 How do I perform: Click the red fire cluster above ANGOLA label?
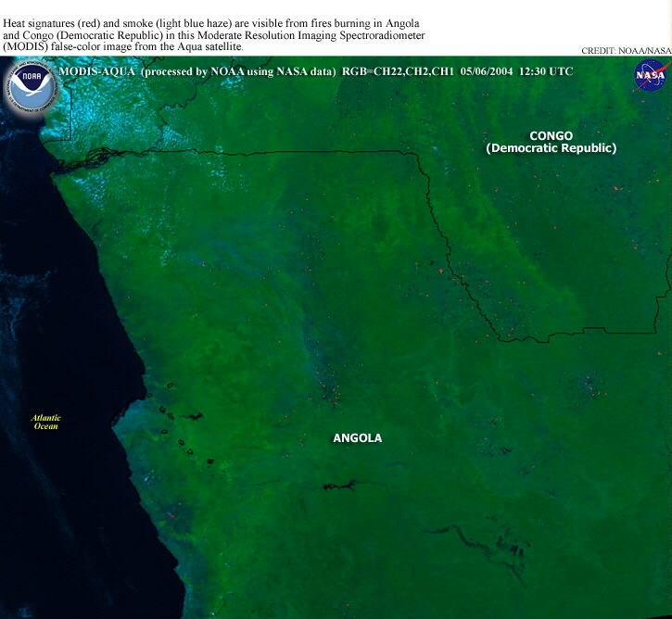tap(329, 389)
